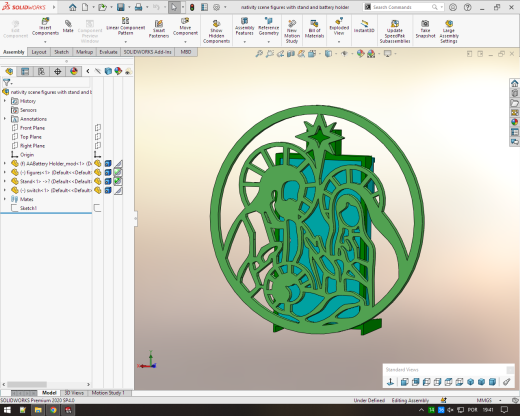The image size is (520, 416).
Task: Click the Search Commands field
Action: tap(403, 7)
